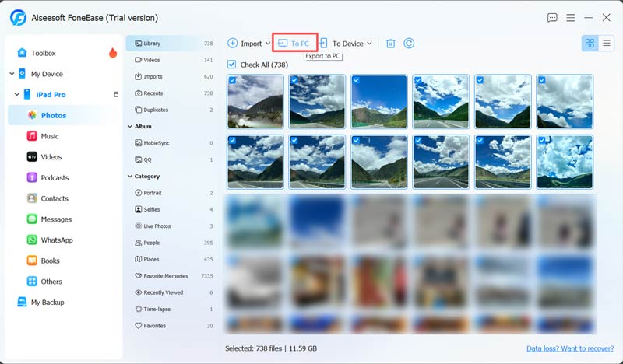Uncheck the first photo in first row

coord(232,80)
